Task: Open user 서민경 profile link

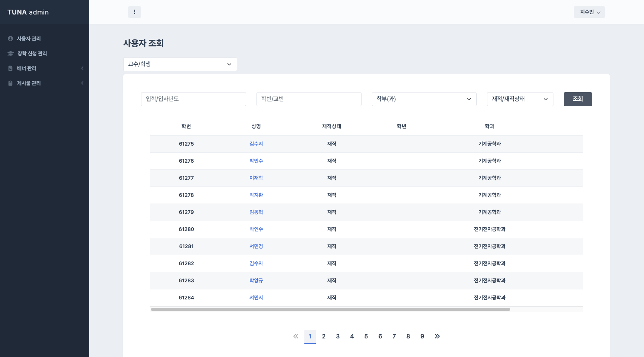Action: [256, 246]
